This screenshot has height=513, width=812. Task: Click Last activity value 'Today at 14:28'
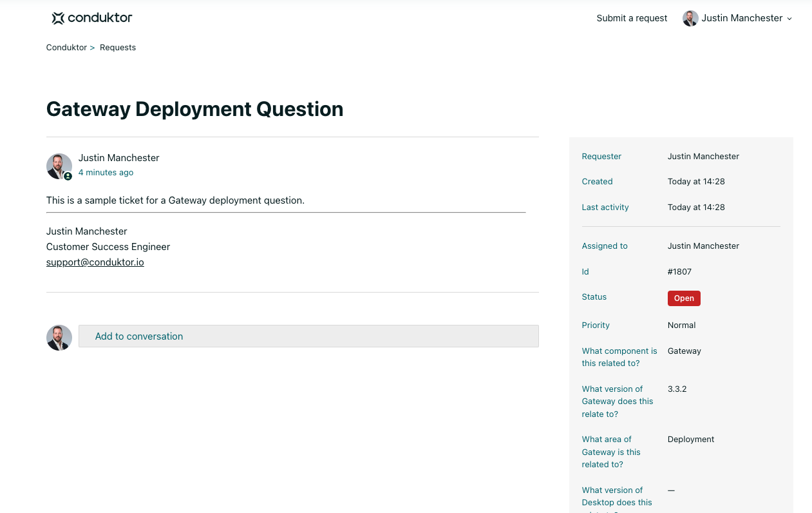(696, 208)
